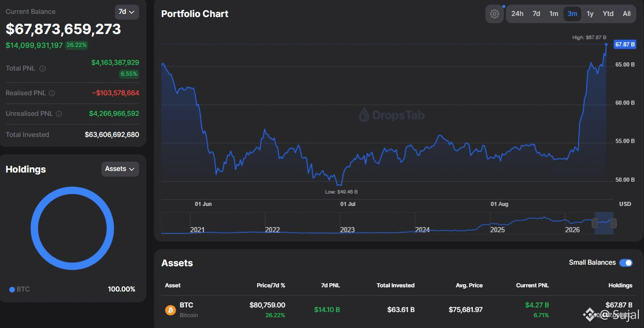Open the 7d balance period dropdown

click(127, 11)
